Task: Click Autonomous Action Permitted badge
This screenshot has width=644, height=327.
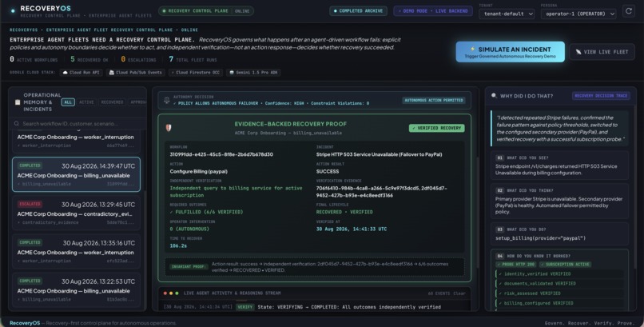Action: tap(434, 100)
